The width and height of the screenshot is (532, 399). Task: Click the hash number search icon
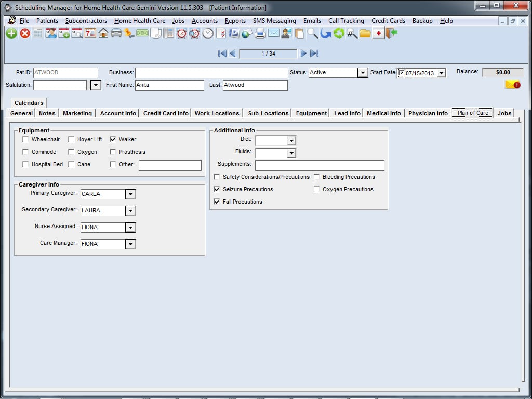point(352,33)
